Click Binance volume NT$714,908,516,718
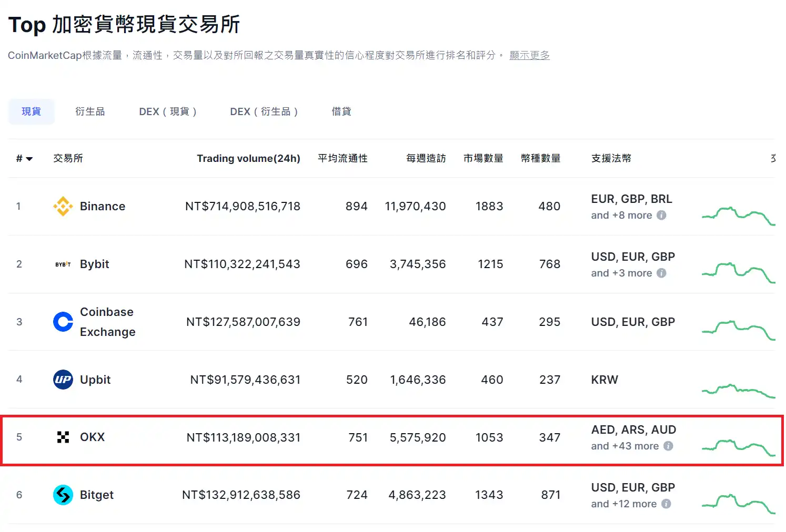 [243, 206]
